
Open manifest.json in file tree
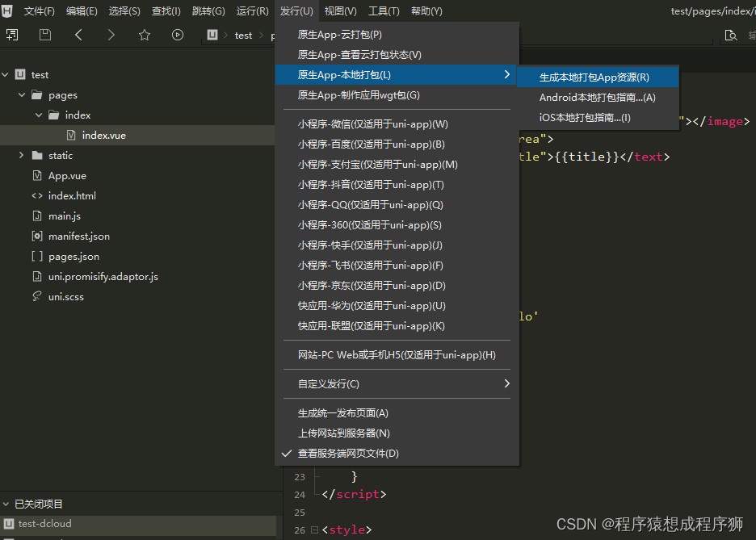point(78,236)
